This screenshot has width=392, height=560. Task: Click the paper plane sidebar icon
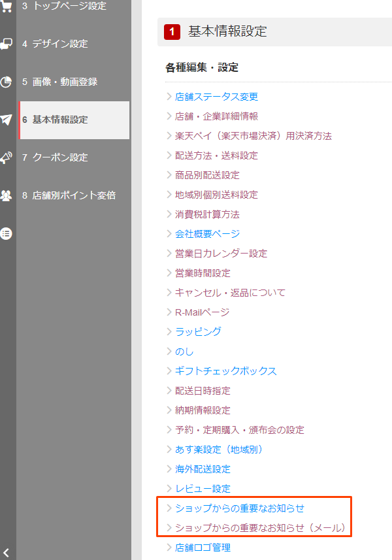(6, 120)
